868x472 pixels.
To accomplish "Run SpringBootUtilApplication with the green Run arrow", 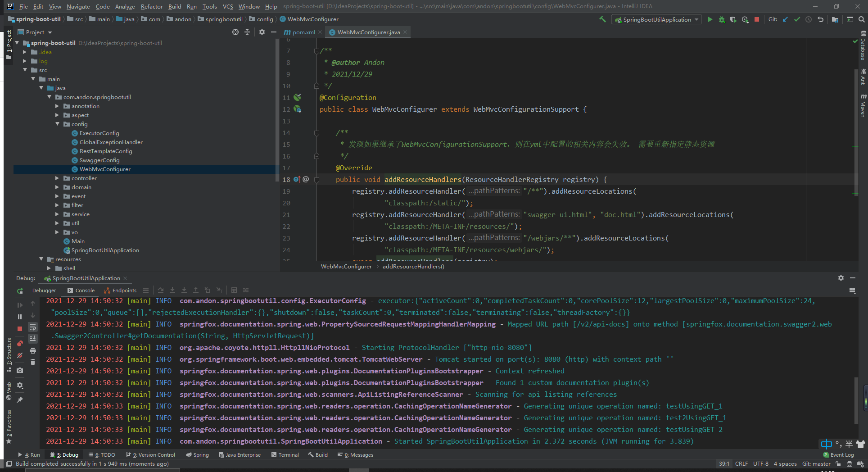I will coord(710,19).
